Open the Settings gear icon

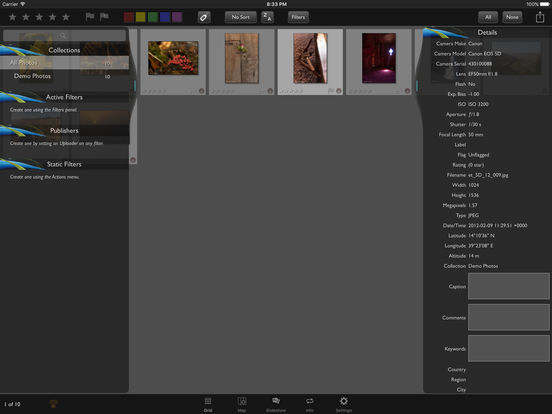(x=344, y=404)
